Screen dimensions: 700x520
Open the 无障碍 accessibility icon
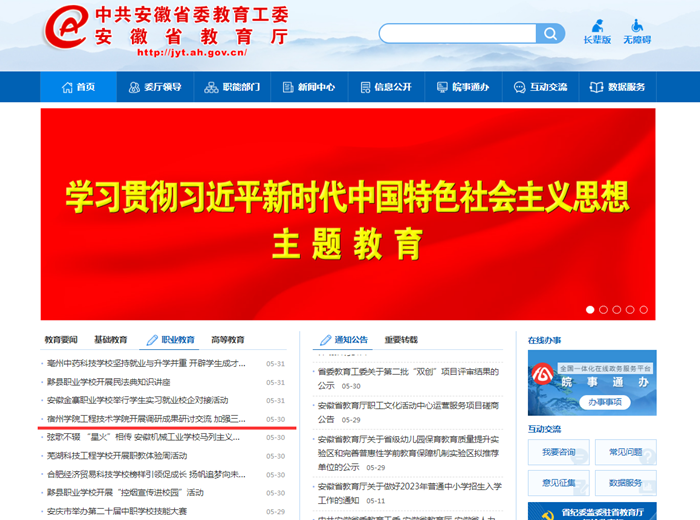pyautogui.click(x=637, y=31)
